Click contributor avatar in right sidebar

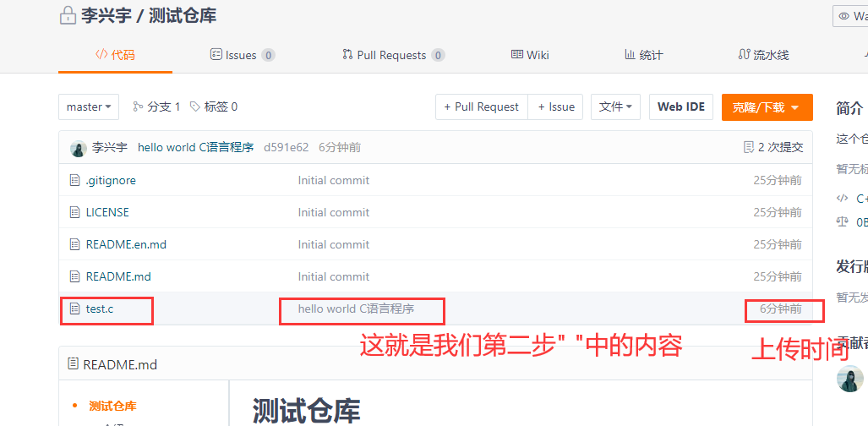click(x=850, y=379)
